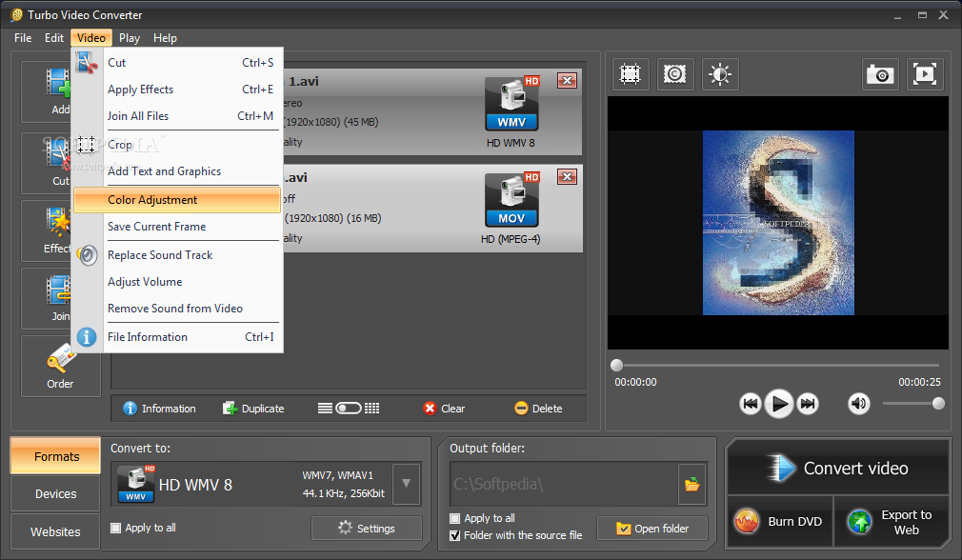Click the HD WMV 8 format icon in Convert to
This screenshot has height=560, width=962.
[136, 485]
